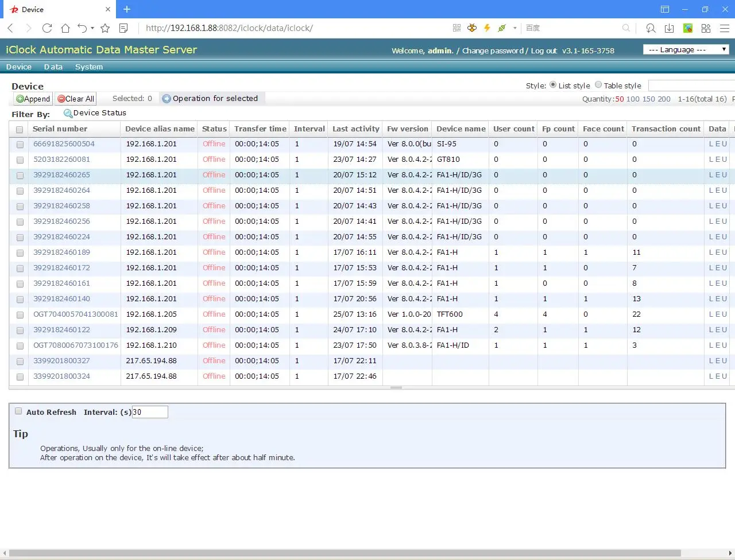
Task: Toggle the select-all checkbox in table header
Action: pos(20,130)
